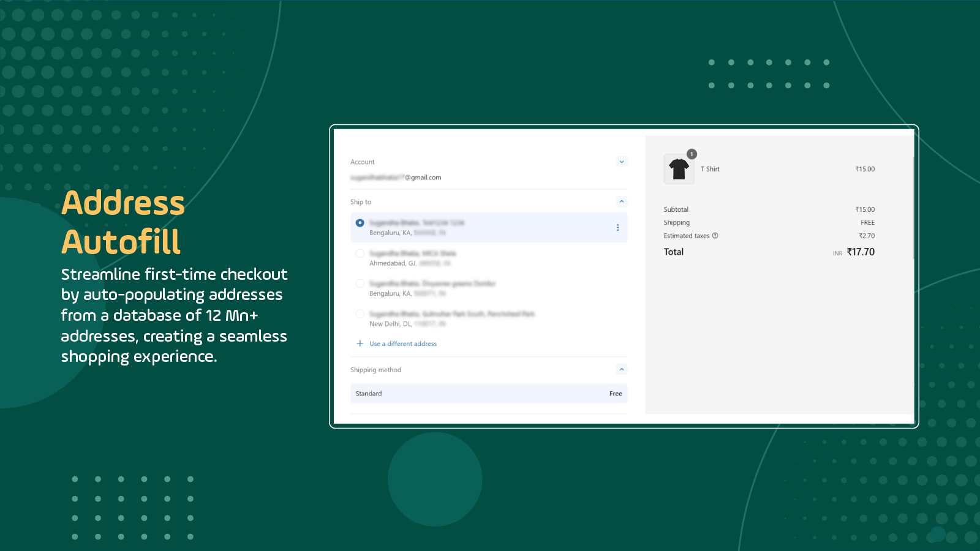Click the Estimated taxes label
The height and width of the screenshot is (551, 980).
(687, 236)
